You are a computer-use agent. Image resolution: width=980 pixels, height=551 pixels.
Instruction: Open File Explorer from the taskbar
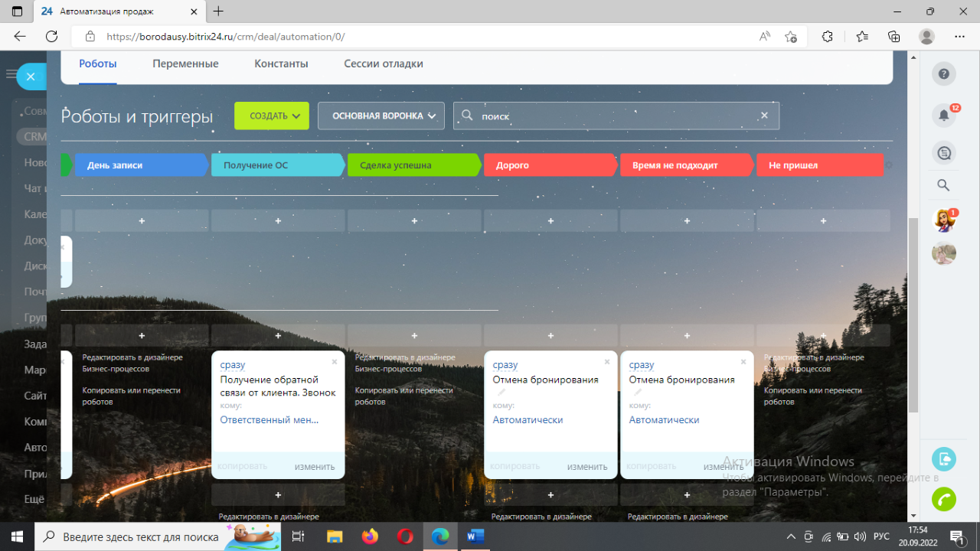[335, 536]
